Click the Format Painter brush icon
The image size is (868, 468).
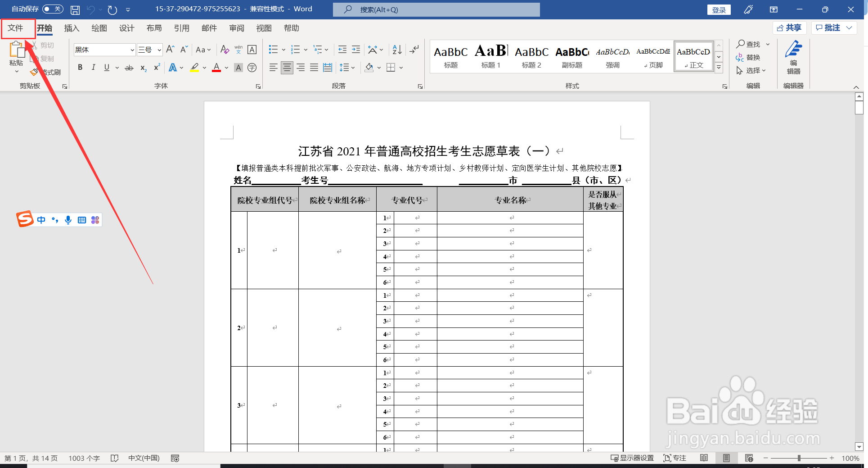click(34, 72)
